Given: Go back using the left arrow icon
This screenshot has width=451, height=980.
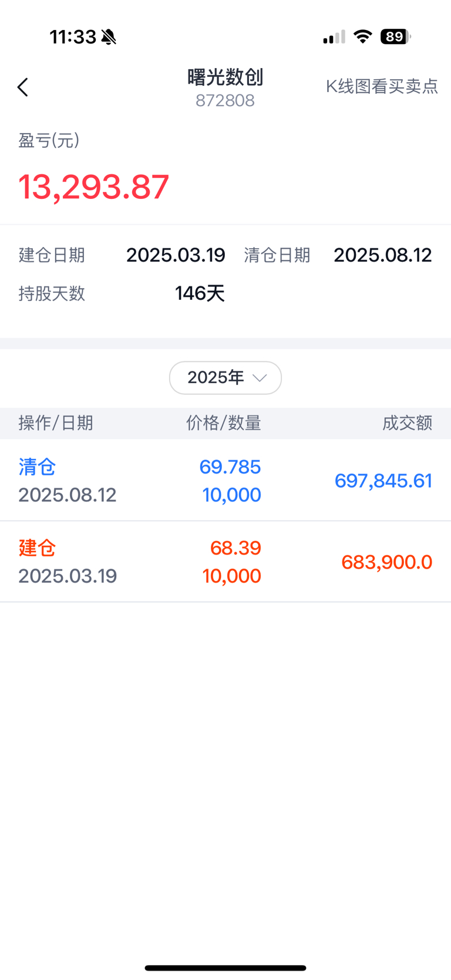Looking at the screenshot, I should pos(23,87).
